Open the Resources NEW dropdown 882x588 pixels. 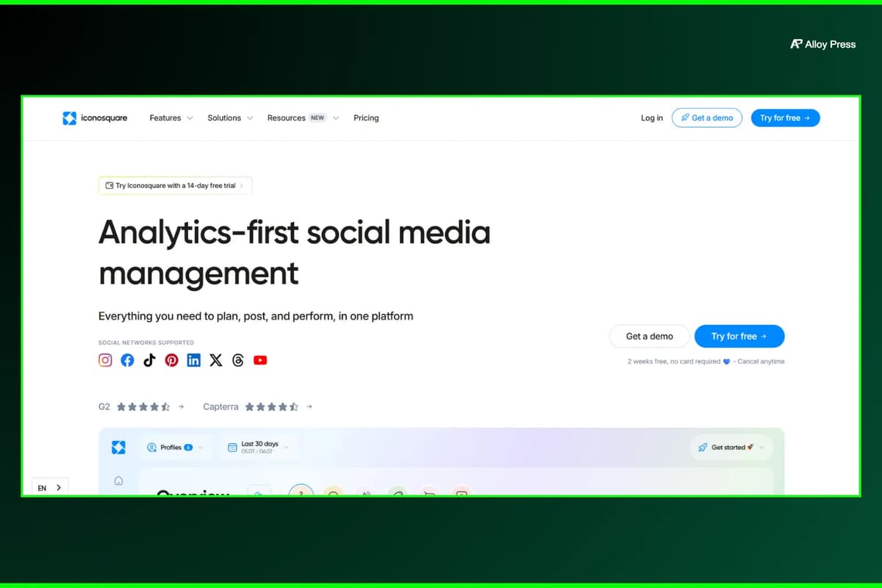(303, 118)
